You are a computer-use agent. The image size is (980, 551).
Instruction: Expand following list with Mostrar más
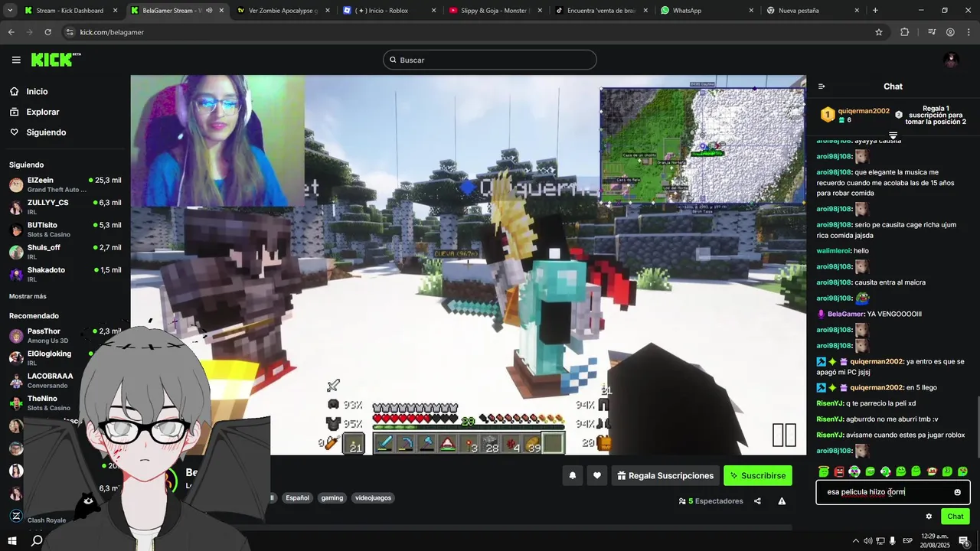click(28, 296)
